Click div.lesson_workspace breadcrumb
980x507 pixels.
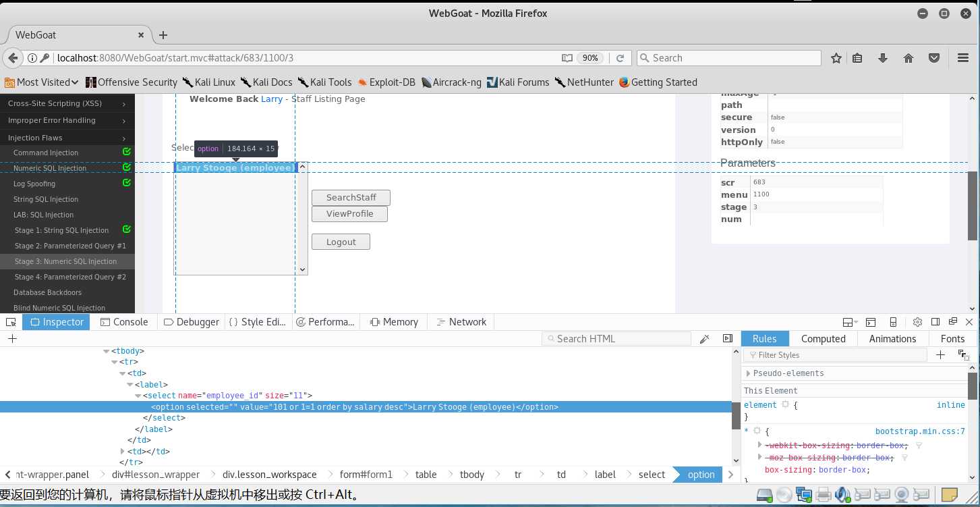point(270,475)
